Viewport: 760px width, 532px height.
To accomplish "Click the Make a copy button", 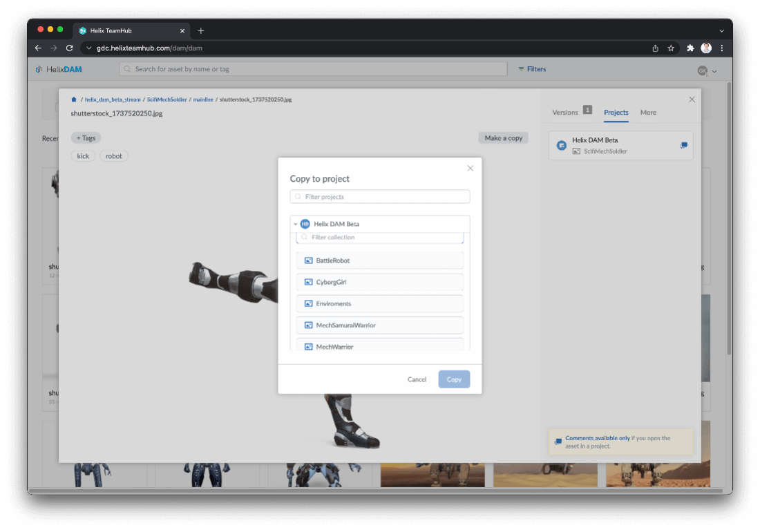I will coord(503,138).
